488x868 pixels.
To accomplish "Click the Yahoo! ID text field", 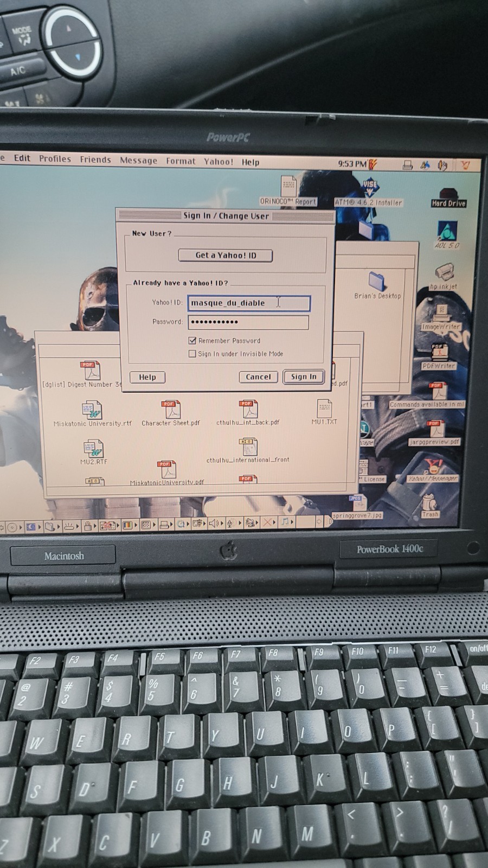I will coord(249,303).
